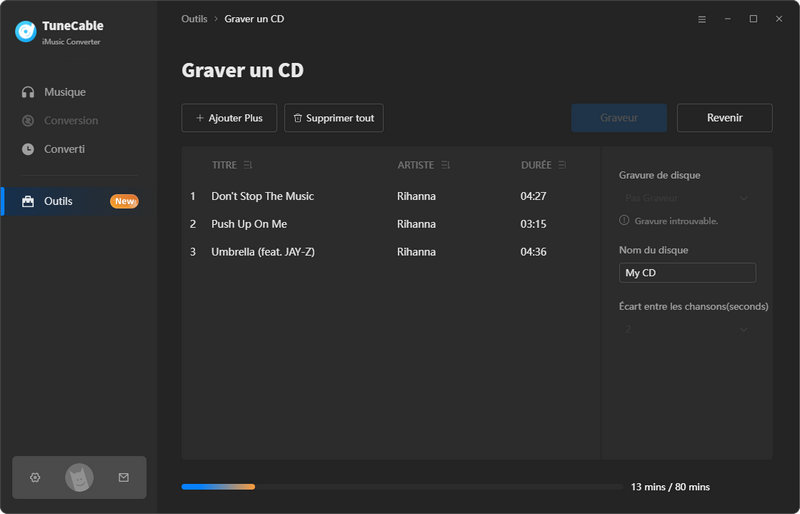Click the user avatar icon

click(x=79, y=478)
